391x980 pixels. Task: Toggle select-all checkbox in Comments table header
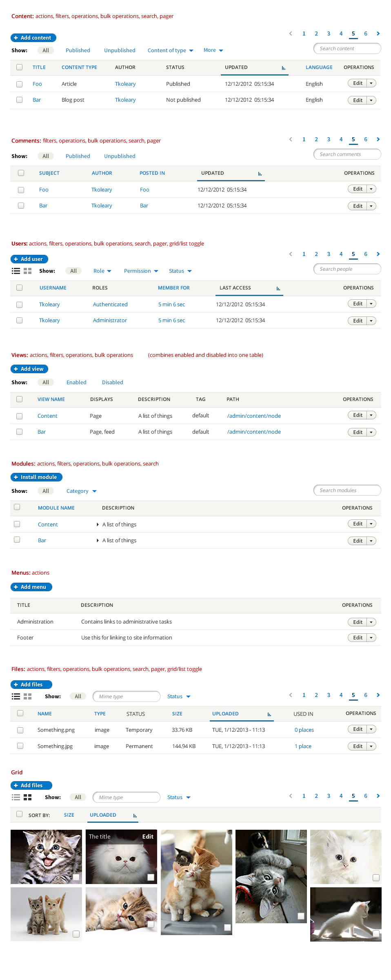coord(21,173)
